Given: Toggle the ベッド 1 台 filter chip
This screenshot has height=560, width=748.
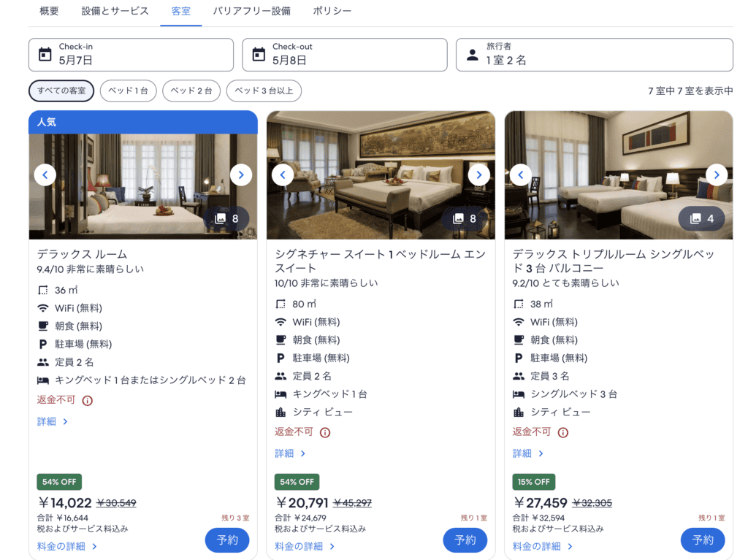Looking at the screenshot, I should 128,91.
